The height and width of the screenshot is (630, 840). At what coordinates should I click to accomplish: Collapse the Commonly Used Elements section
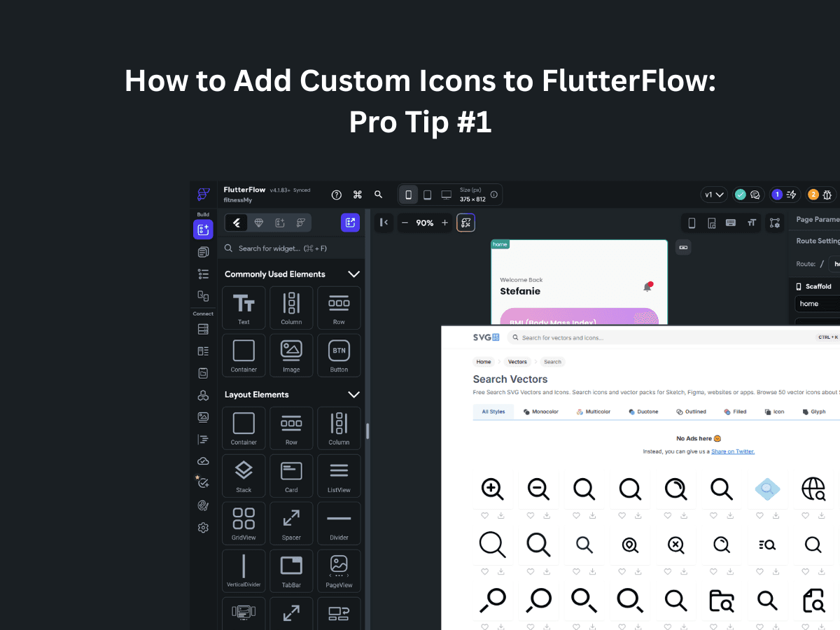pyautogui.click(x=353, y=274)
